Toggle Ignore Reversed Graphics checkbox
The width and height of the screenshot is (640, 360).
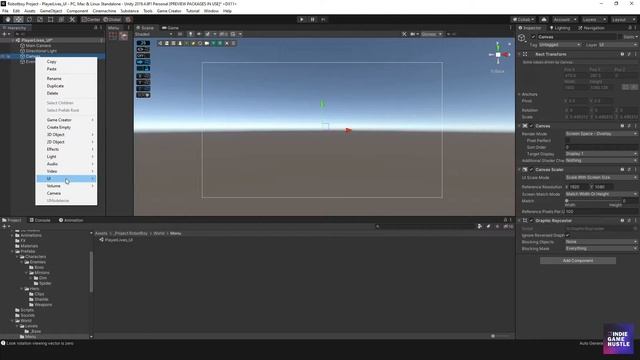tap(567, 235)
